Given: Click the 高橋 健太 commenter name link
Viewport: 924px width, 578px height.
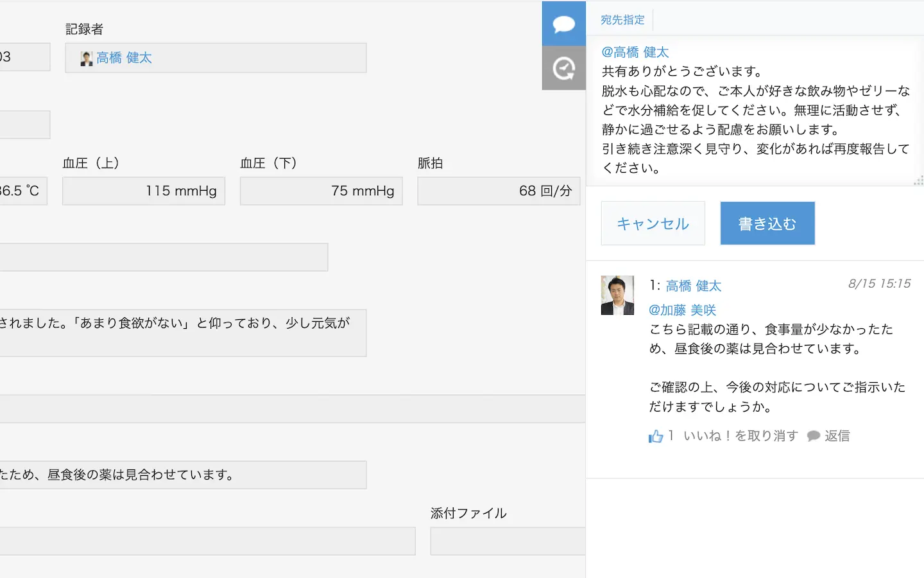Looking at the screenshot, I should click(x=693, y=286).
